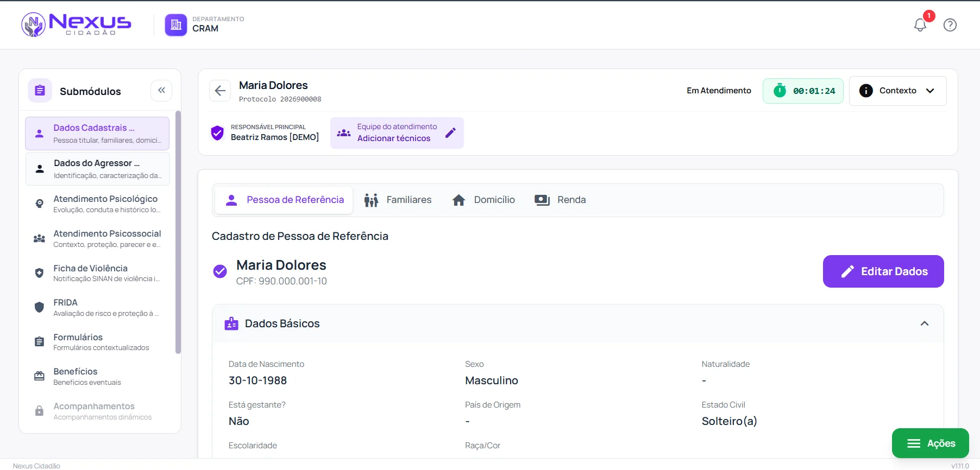Edit team using the pencil icon
The image size is (980, 470).
point(450,132)
